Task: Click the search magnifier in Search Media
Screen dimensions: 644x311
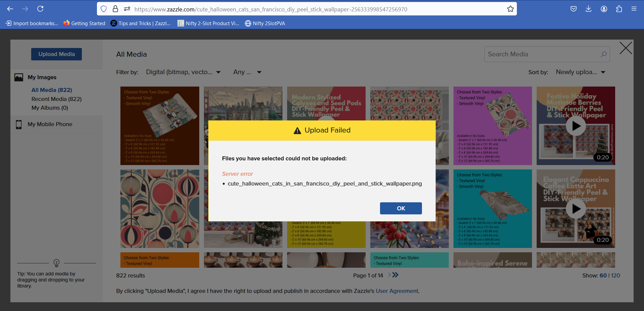Action: (603, 54)
